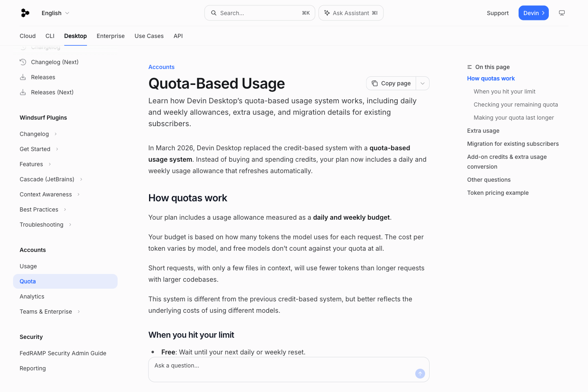
Task: Jump to Making your quota last longer
Action: [x=514, y=118]
